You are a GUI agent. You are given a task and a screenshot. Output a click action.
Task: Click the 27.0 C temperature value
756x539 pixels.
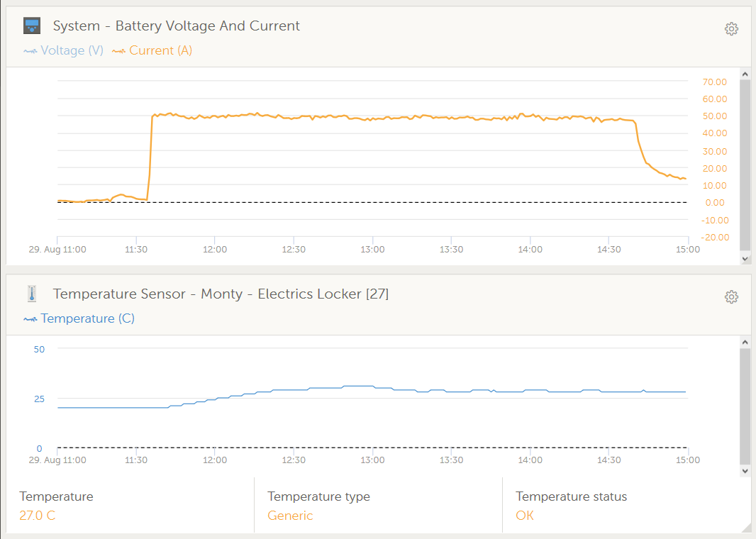click(x=37, y=516)
